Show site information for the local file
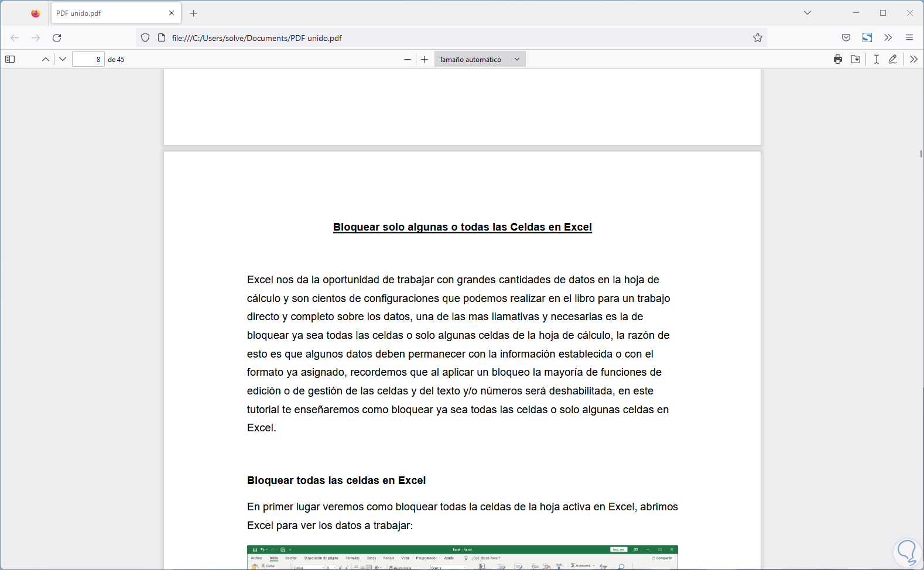 coord(162,38)
